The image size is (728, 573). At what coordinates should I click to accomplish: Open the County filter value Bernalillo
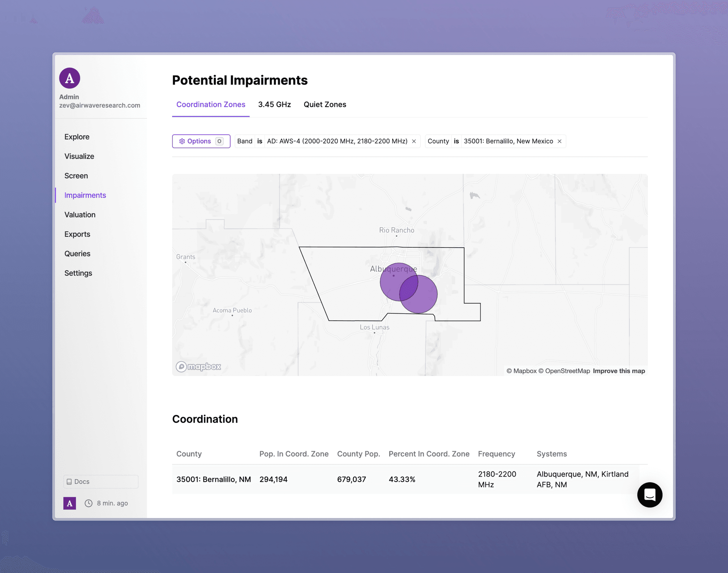click(508, 141)
